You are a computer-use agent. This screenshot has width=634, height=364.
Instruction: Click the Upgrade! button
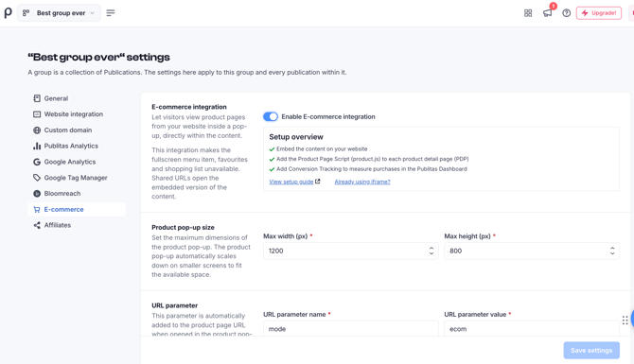pyautogui.click(x=599, y=13)
